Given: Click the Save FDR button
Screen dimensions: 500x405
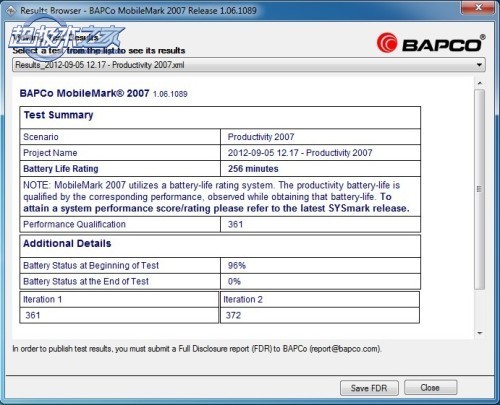Looking at the screenshot, I should [x=369, y=388].
